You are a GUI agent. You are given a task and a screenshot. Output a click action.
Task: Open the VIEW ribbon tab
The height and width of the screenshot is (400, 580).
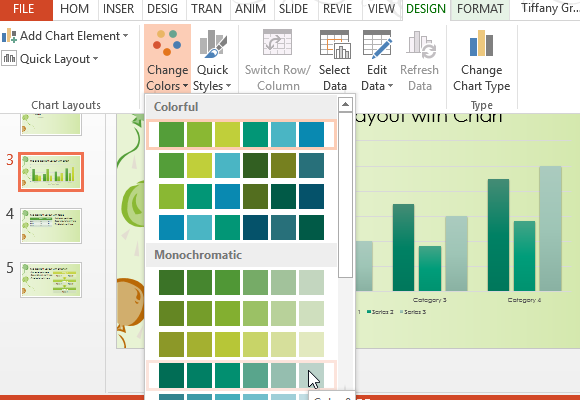click(381, 9)
